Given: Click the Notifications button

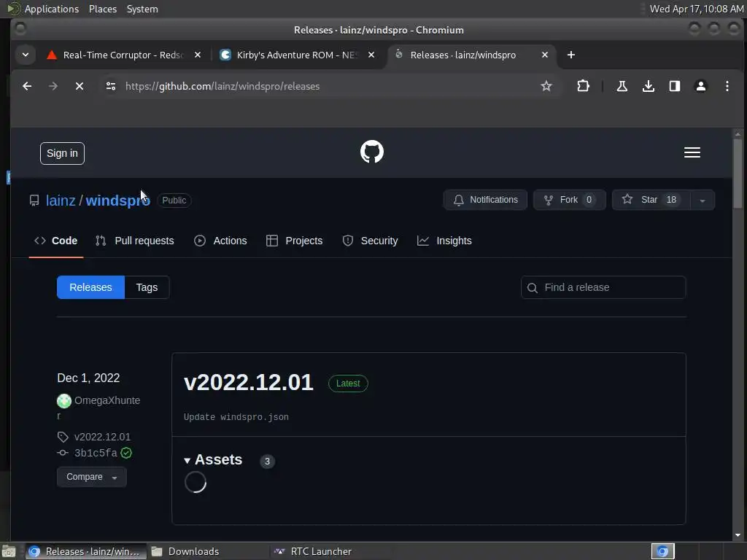Looking at the screenshot, I should [485, 200].
